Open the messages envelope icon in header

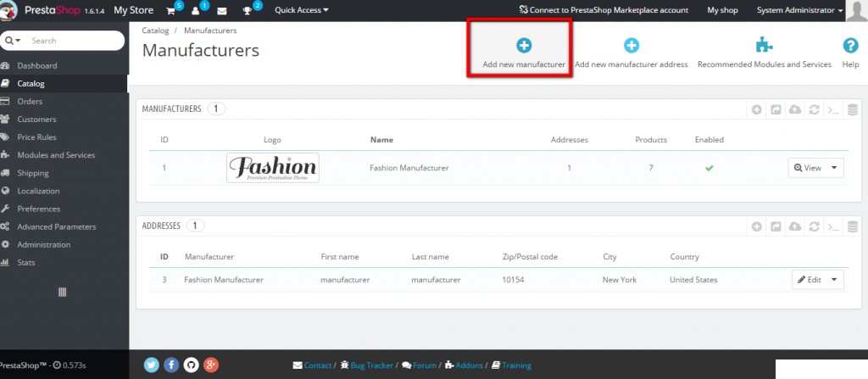[221, 10]
